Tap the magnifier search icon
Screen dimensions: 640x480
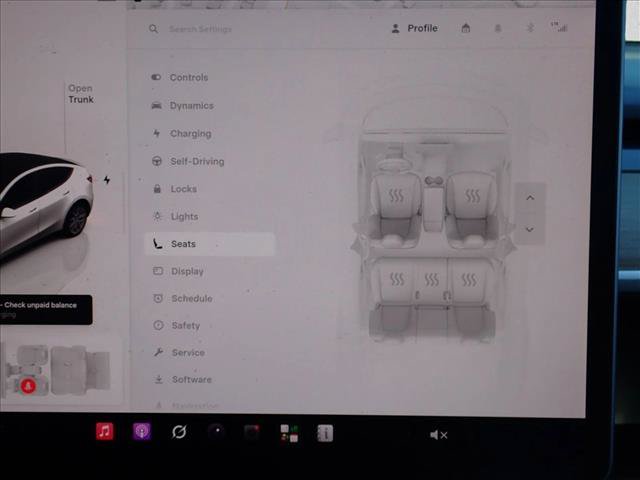pyautogui.click(x=153, y=29)
